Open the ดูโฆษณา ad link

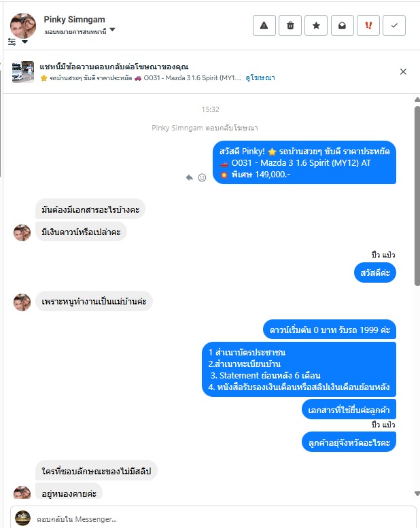point(260,77)
